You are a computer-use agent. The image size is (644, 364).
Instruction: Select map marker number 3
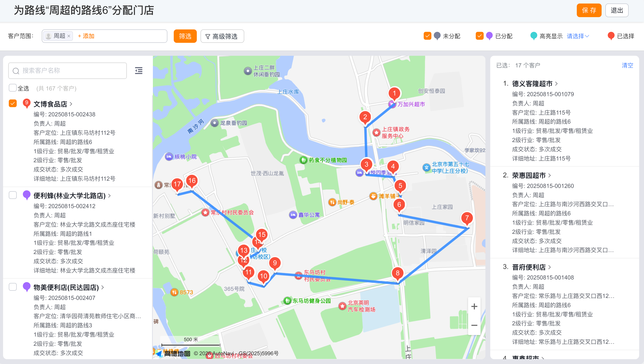[366, 165]
